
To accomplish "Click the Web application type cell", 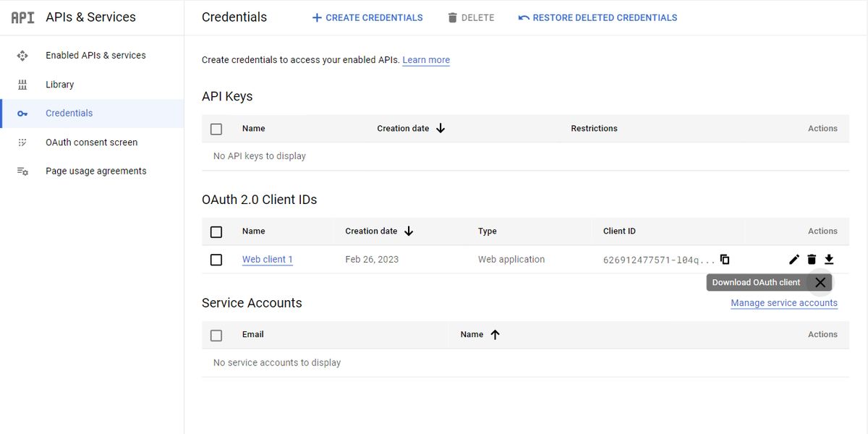I will click(511, 260).
